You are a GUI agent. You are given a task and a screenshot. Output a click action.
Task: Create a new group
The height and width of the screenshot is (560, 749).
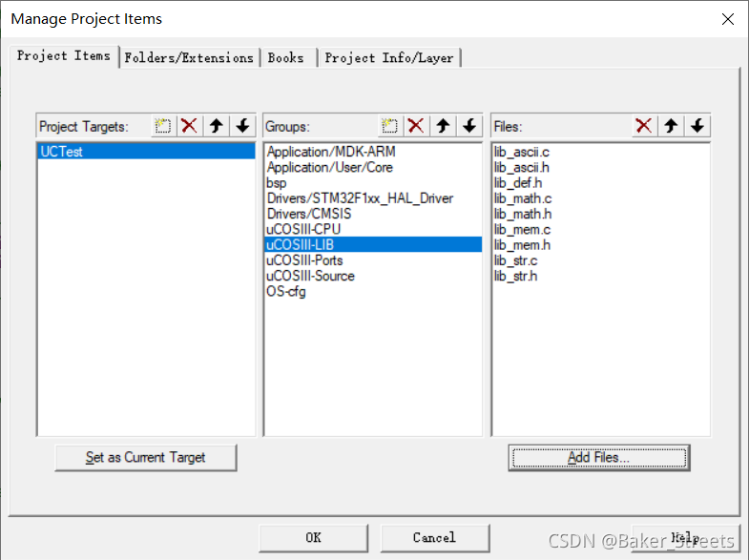tap(390, 126)
